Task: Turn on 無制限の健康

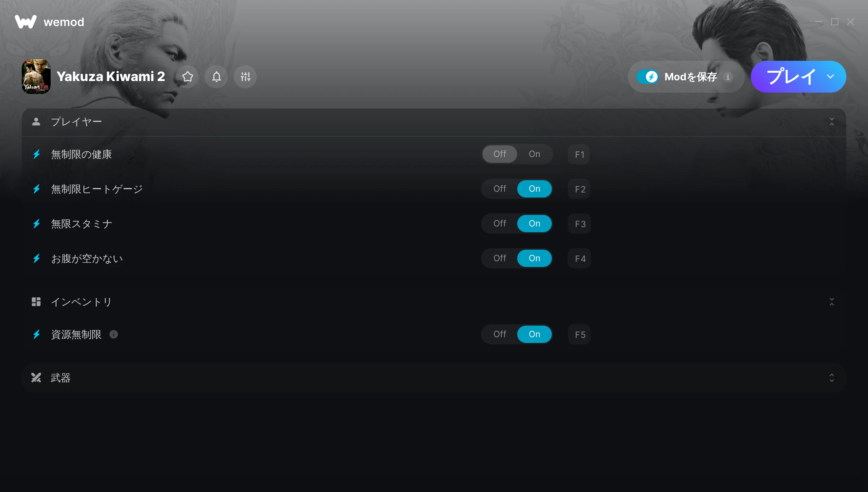Action: pyautogui.click(x=534, y=154)
